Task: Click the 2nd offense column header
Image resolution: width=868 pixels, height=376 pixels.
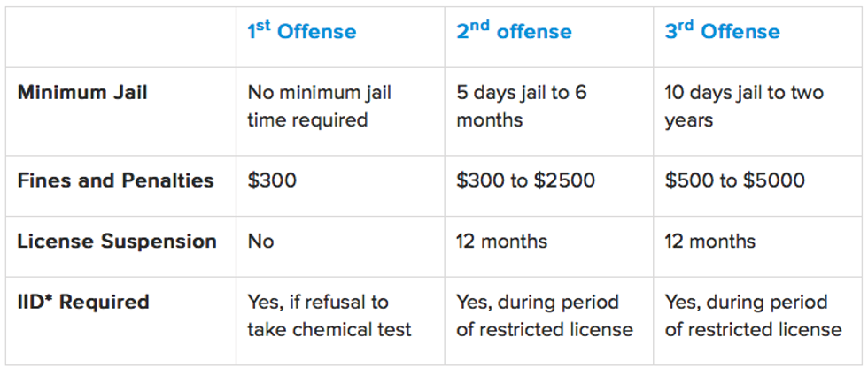Action: [x=515, y=32]
